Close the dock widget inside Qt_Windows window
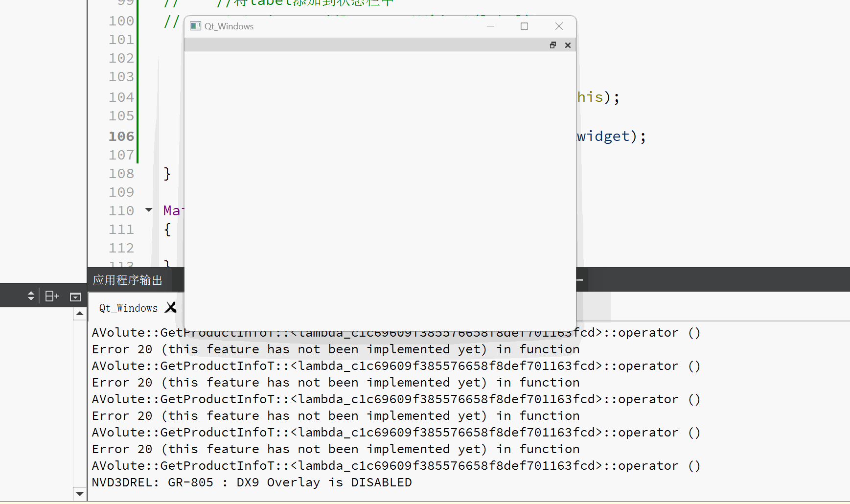This screenshot has height=504, width=850. (568, 45)
